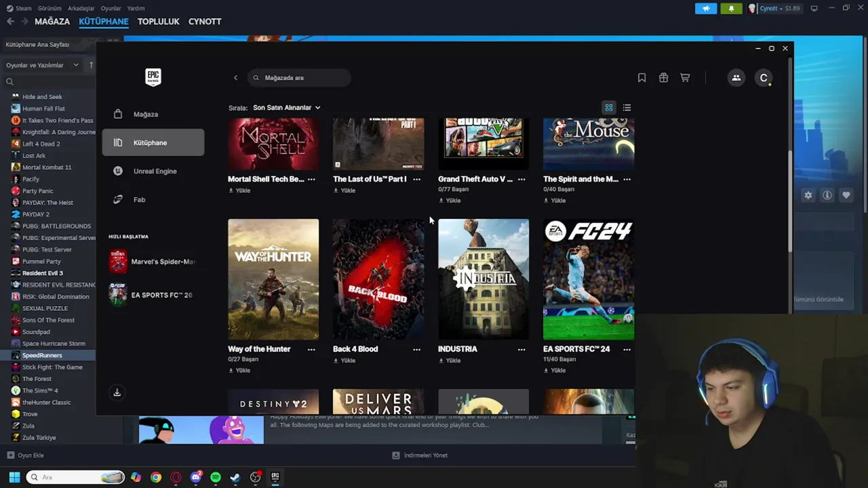The height and width of the screenshot is (488, 868).
Task: Click Steam library search magnifier icon
Action: coord(9,82)
